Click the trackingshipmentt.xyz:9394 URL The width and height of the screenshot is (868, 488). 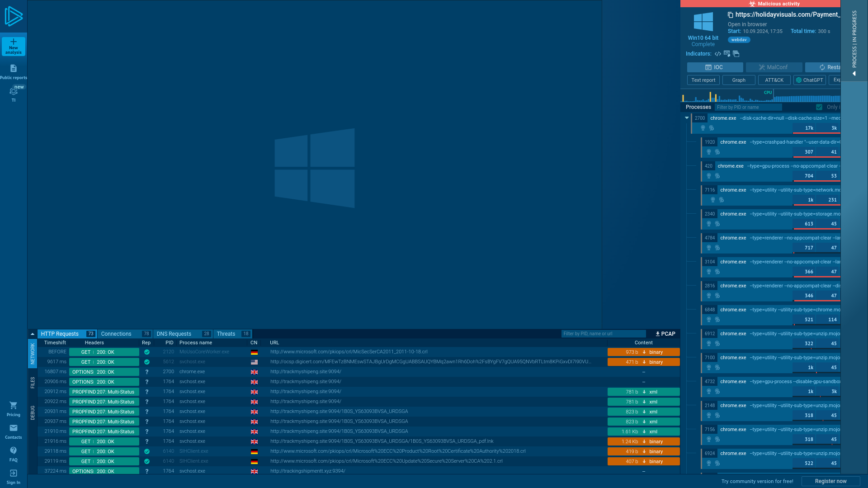(307, 471)
